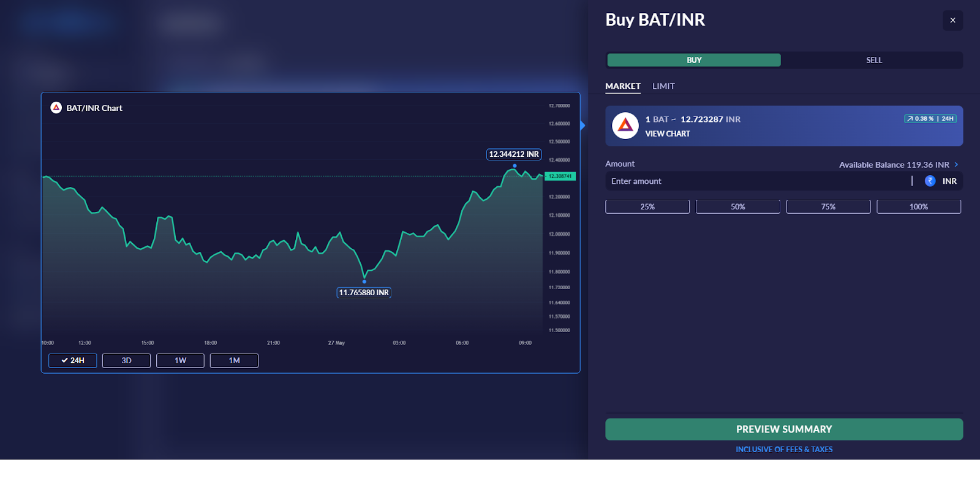Close the Buy BAT/INR panel
Viewport: 980px width, 495px height.
tap(952, 20)
